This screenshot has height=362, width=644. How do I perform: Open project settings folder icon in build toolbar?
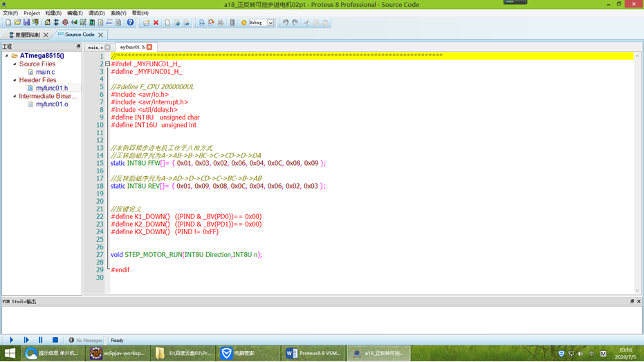(146, 23)
